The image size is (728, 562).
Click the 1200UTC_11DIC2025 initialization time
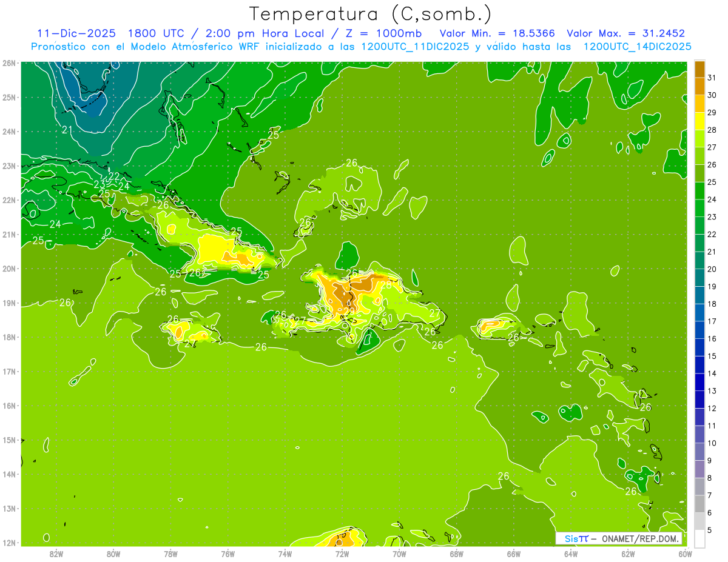[x=415, y=47]
